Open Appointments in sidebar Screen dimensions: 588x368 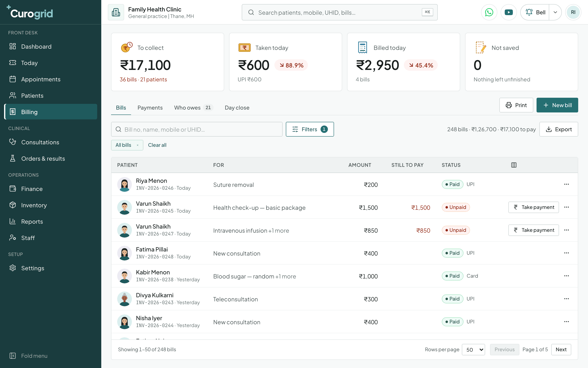click(x=51, y=79)
